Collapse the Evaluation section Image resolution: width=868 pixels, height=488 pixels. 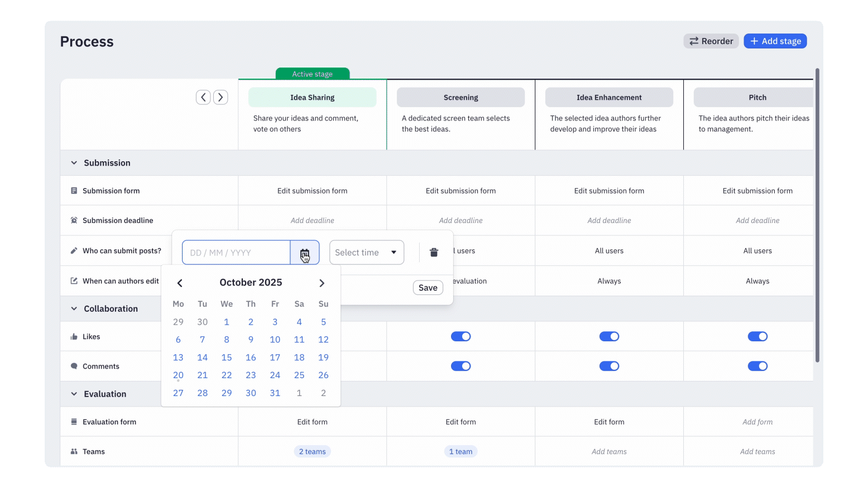click(x=74, y=394)
